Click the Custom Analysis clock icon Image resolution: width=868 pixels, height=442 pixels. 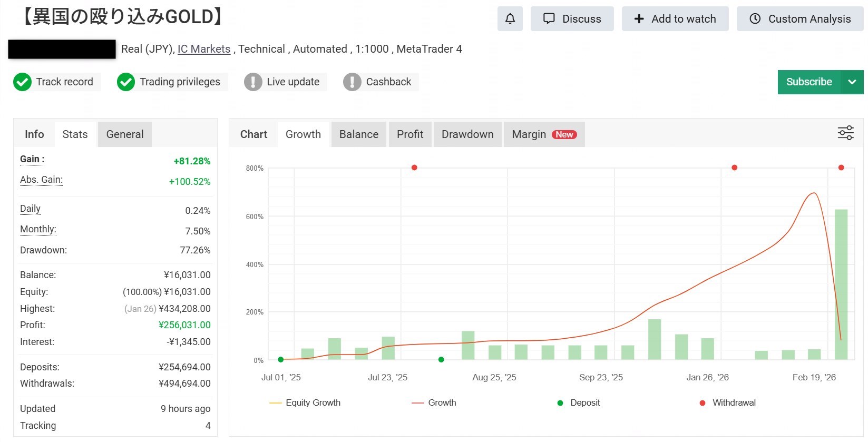click(755, 19)
